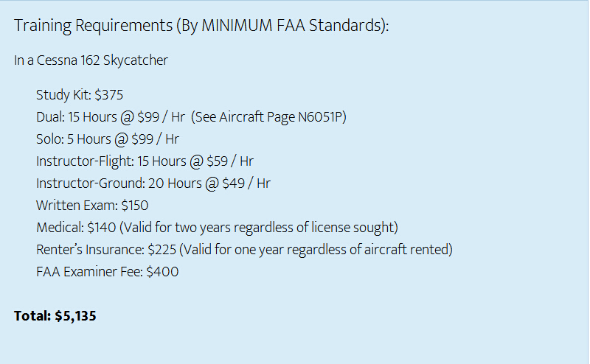The height and width of the screenshot is (364, 590).
Task: Click the Dual 15 Hours line
Action: pyautogui.click(x=191, y=117)
